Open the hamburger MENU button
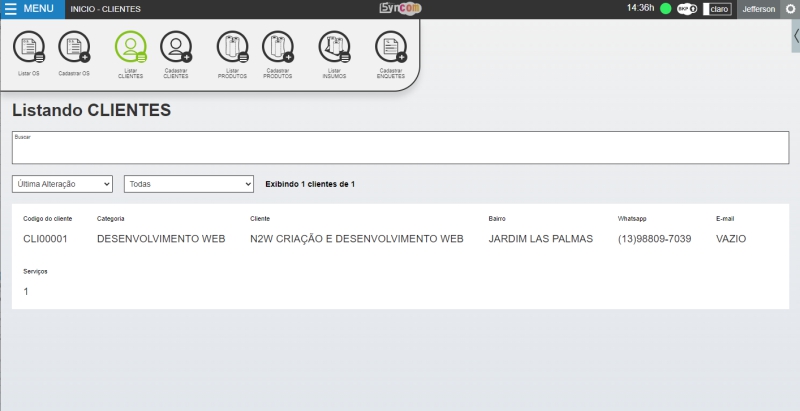The width and height of the screenshot is (800, 411). (x=32, y=9)
